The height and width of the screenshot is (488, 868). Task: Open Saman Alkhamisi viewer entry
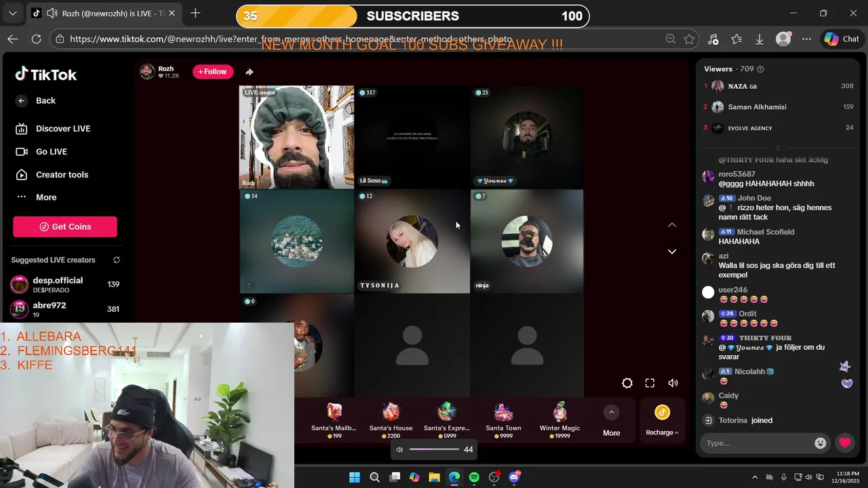tap(778, 107)
